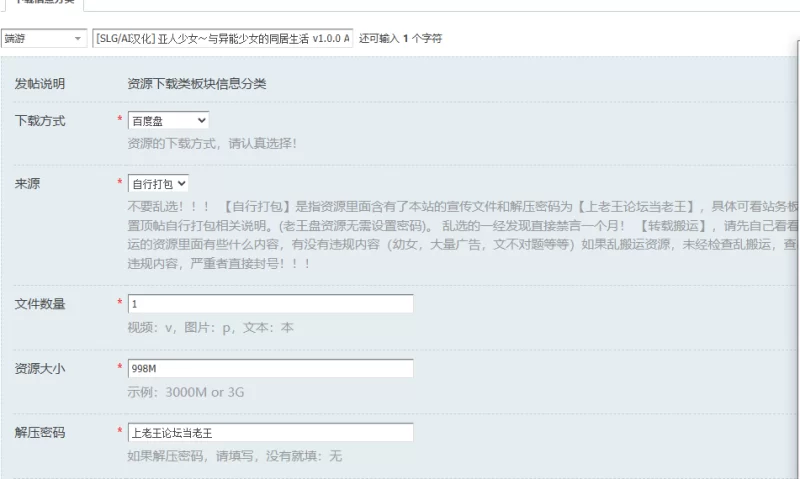Click the 还可输入 1 个字符 counter text
This screenshot has height=479, width=800.
401,38
